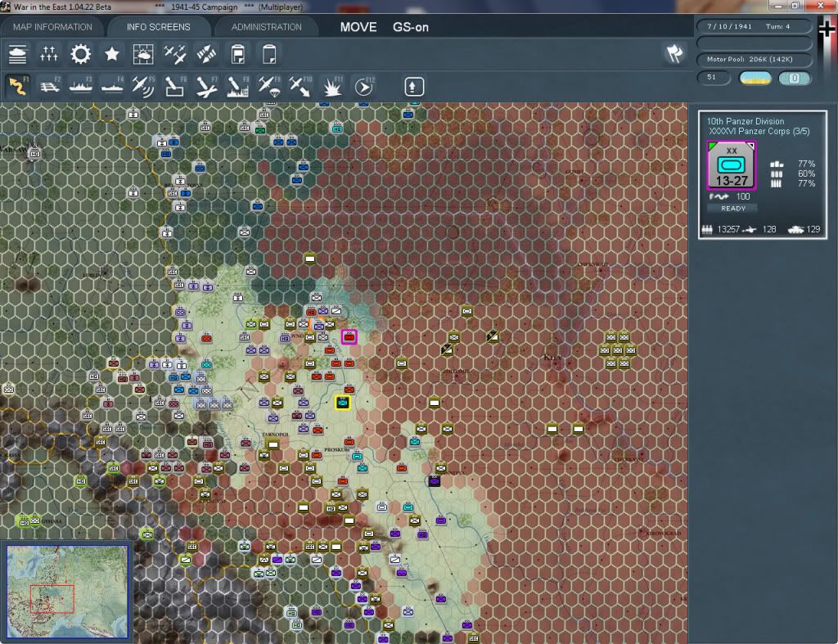
Task: Open the Map Information tab
Action: pyautogui.click(x=52, y=27)
